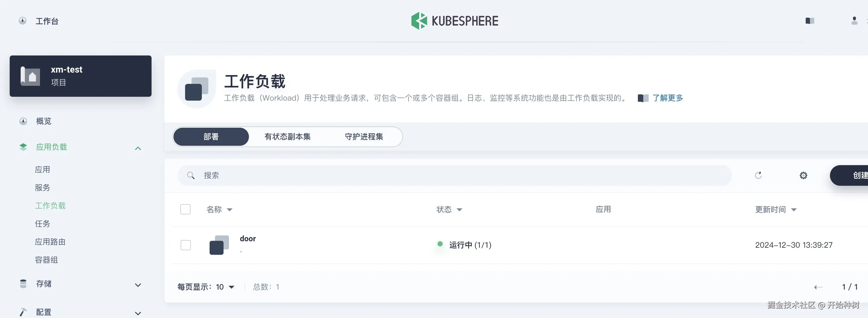This screenshot has height=318, width=868.
Task: Click the door deployment icon
Action: pos(219,245)
